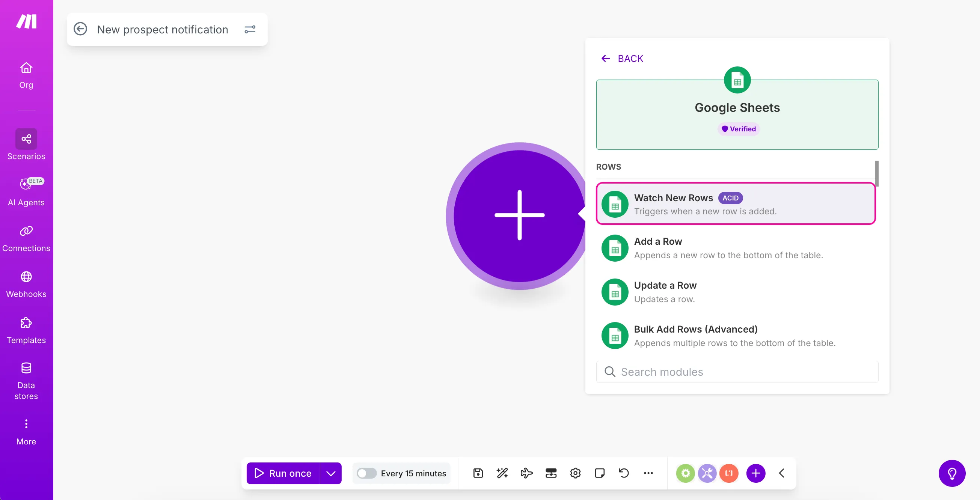The image size is (980, 500).
Task: Open the notes icon
Action: pos(600,473)
